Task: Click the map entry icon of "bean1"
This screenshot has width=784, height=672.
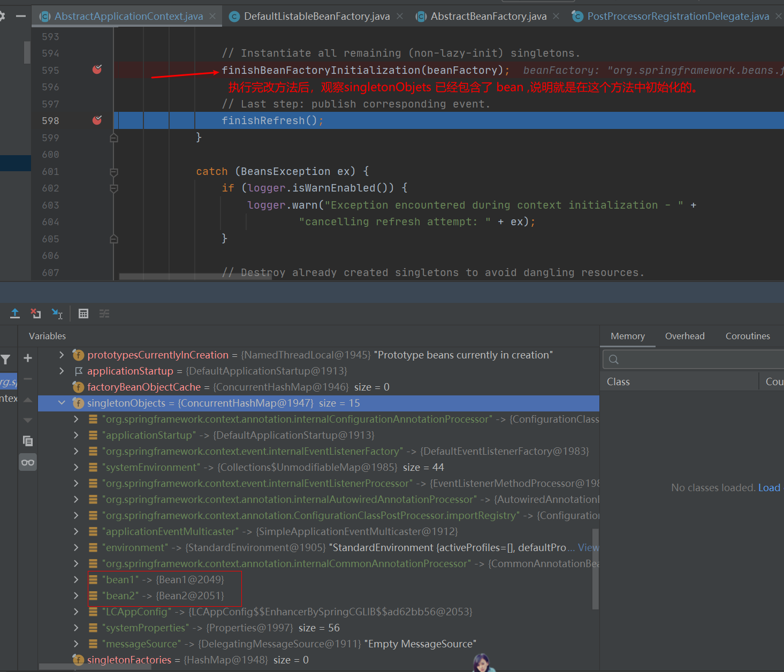Action: point(93,579)
